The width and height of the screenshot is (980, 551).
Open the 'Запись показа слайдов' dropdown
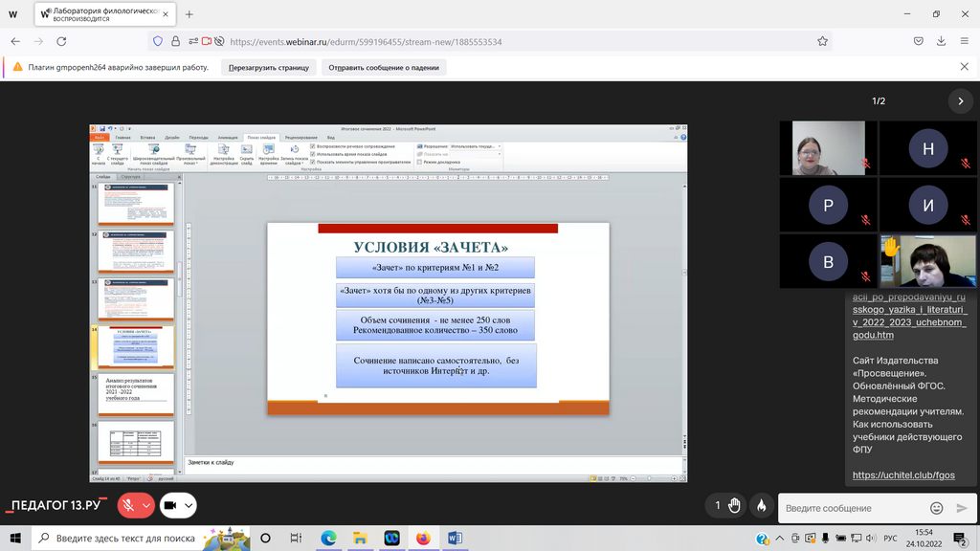[x=294, y=154]
